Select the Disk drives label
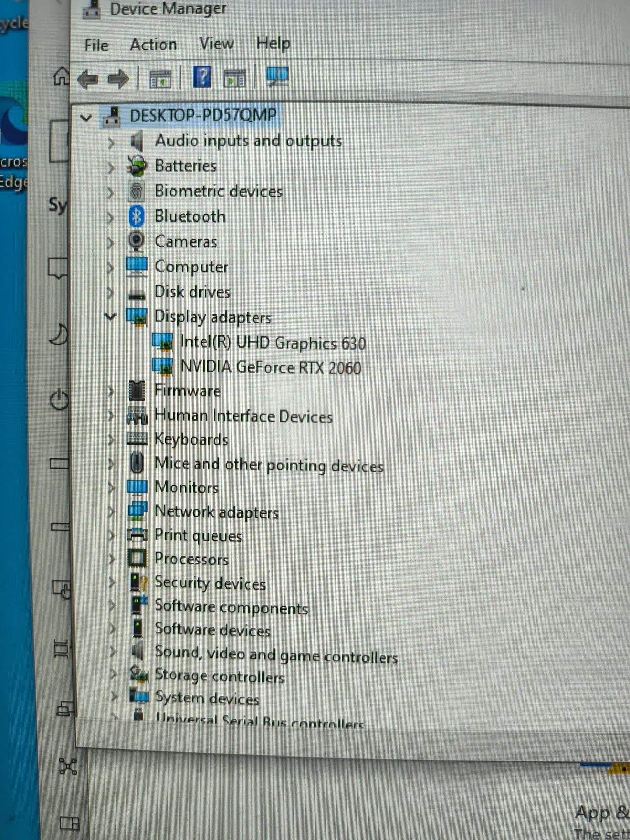The width and height of the screenshot is (630, 840). pos(193,292)
